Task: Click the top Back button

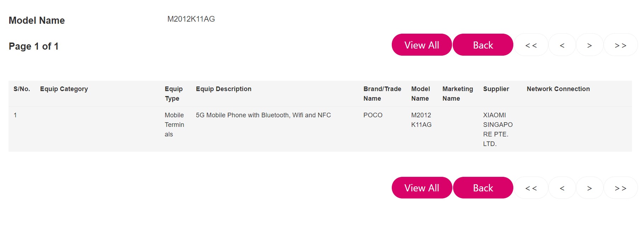Action: (x=483, y=45)
